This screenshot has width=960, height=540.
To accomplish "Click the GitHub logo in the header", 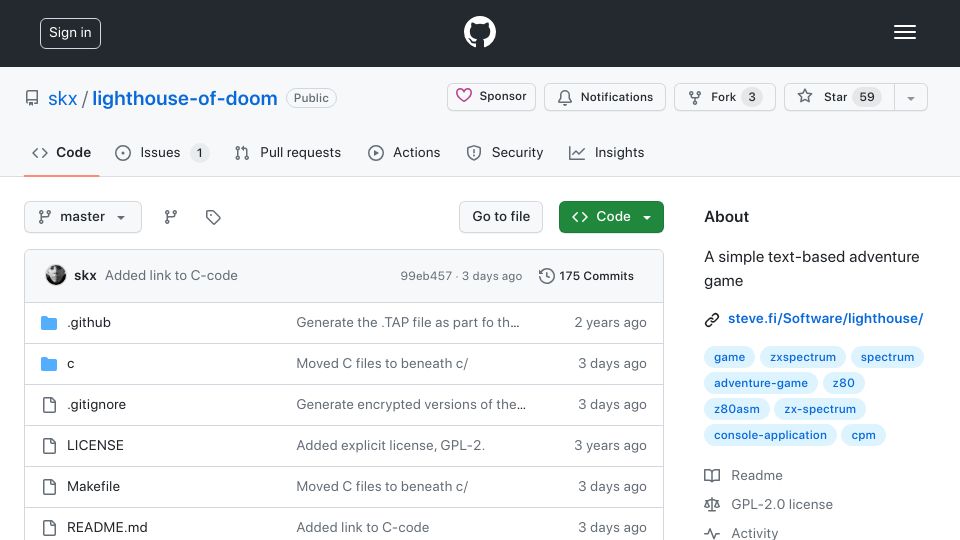I will tap(479, 32).
